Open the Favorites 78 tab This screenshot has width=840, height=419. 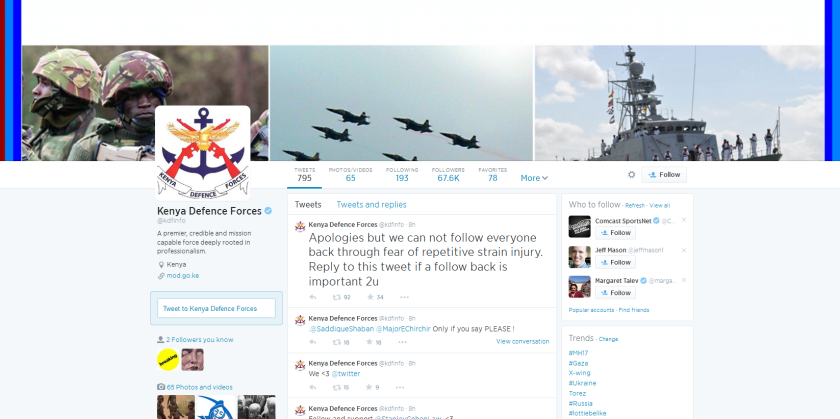(492, 175)
